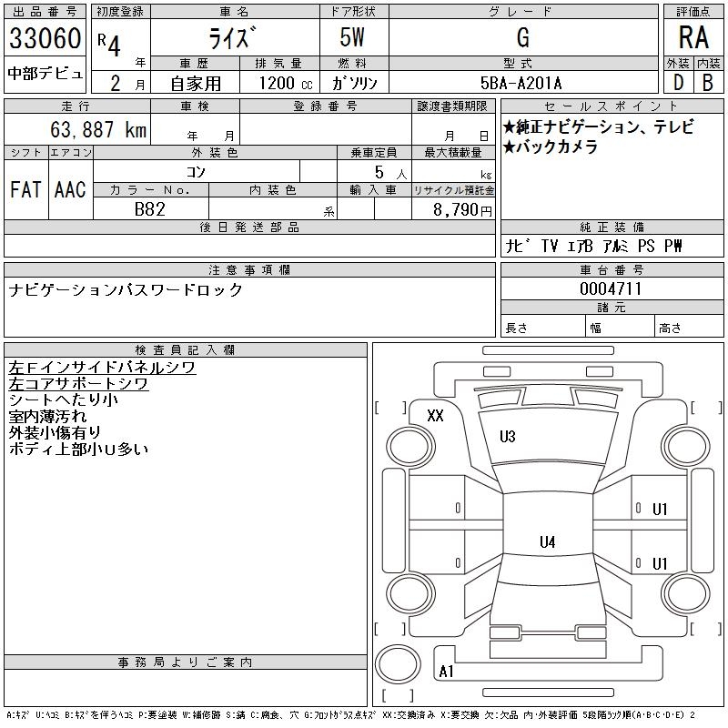Select the sales point ★純正ナビゲーション、テレビ

click(x=599, y=126)
